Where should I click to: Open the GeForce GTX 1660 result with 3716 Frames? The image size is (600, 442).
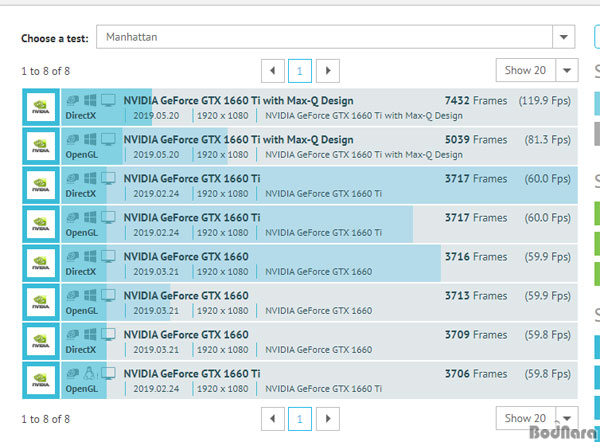(x=186, y=257)
